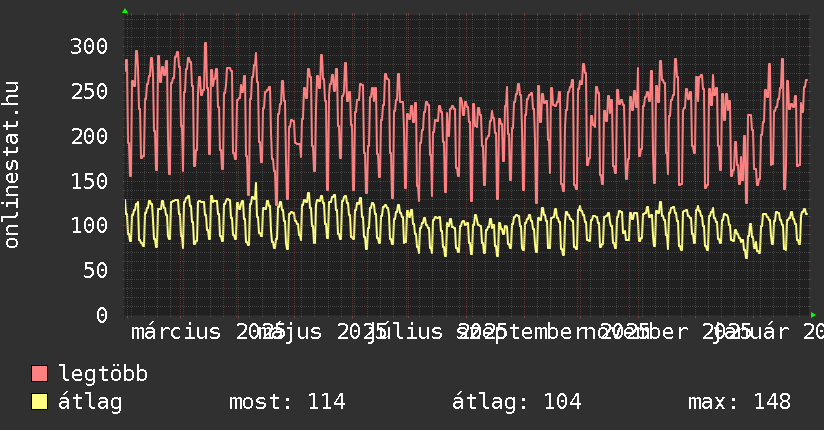Click the yellow átlag legend swatch
The image size is (824, 430).
pyautogui.click(x=40, y=402)
